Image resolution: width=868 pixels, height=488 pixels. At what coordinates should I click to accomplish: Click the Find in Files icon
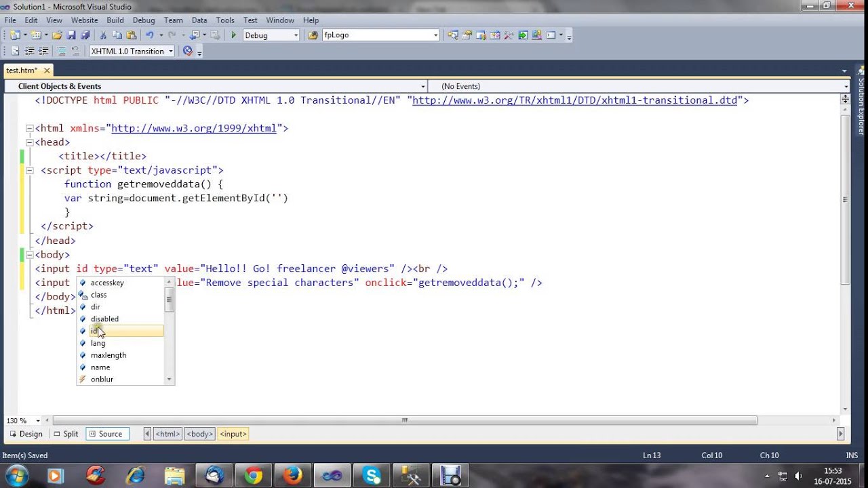(x=313, y=35)
